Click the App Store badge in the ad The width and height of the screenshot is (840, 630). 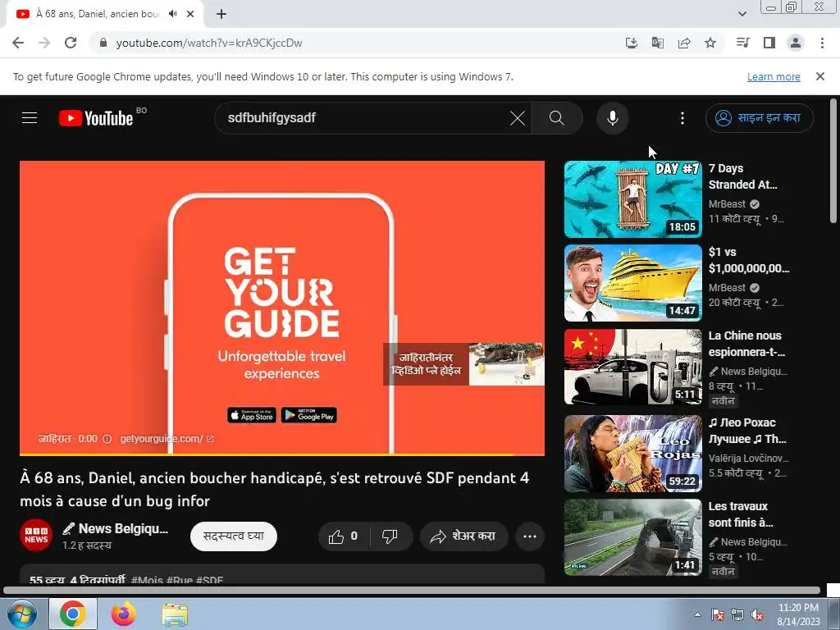pyautogui.click(x=252, y=415)
